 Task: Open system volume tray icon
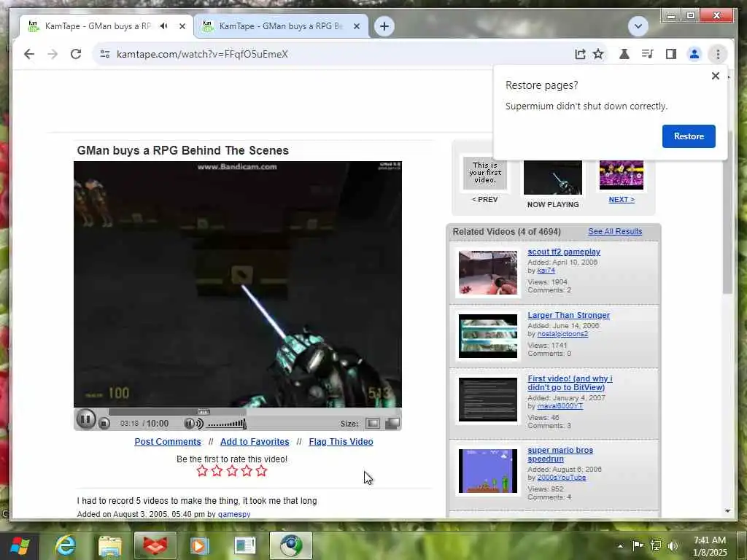(673, 545)
